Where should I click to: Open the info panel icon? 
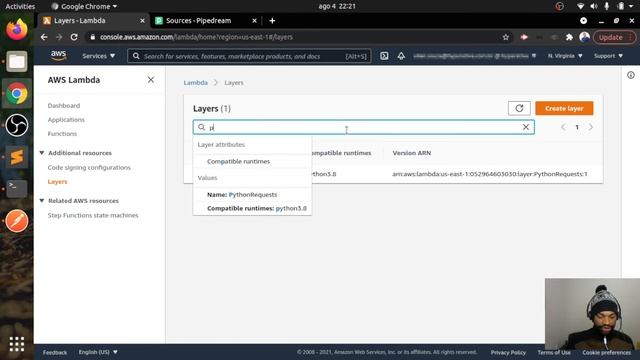[x=631, y=75]
